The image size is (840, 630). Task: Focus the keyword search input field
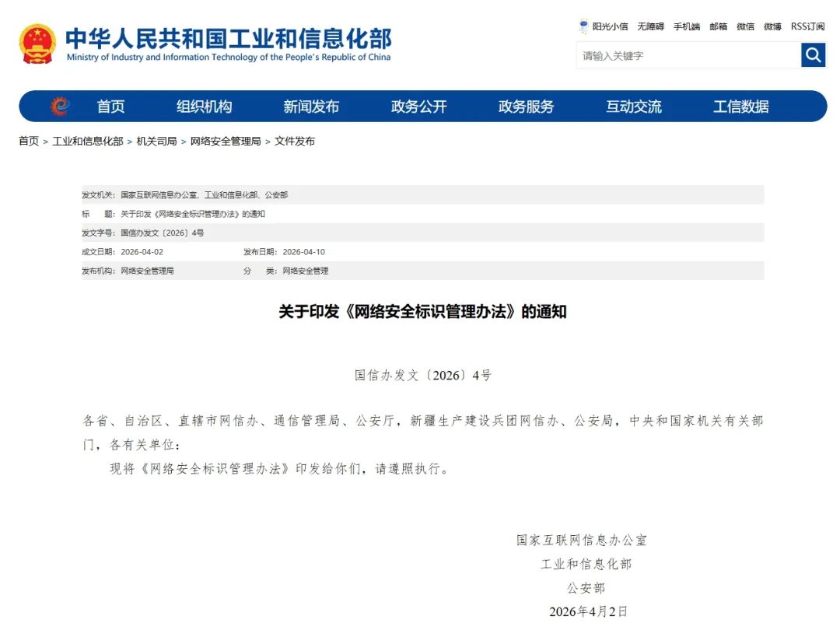click(688, 55)
